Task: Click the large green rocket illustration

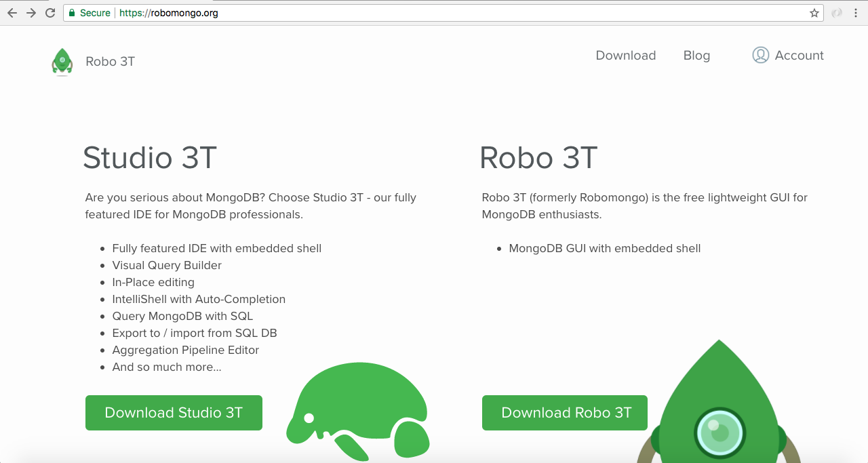Action: click(719, 407)
